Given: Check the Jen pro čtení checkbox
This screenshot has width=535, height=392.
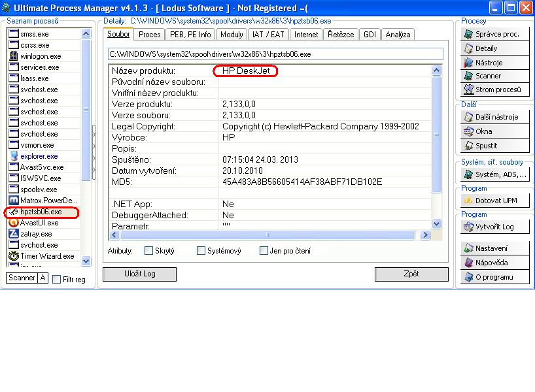Looking at the screenshot, I should (x=264, y=250).
